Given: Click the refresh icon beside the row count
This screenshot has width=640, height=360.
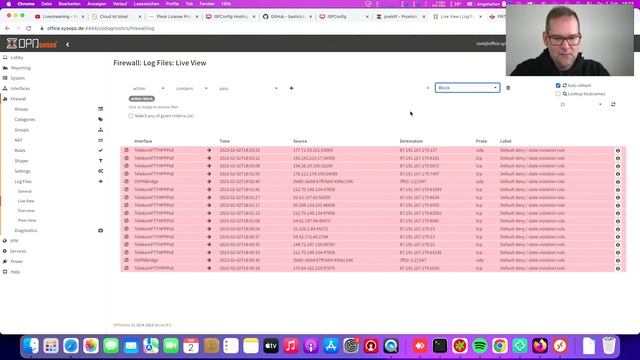Looking at the screenshot, I should coord(613,104).
